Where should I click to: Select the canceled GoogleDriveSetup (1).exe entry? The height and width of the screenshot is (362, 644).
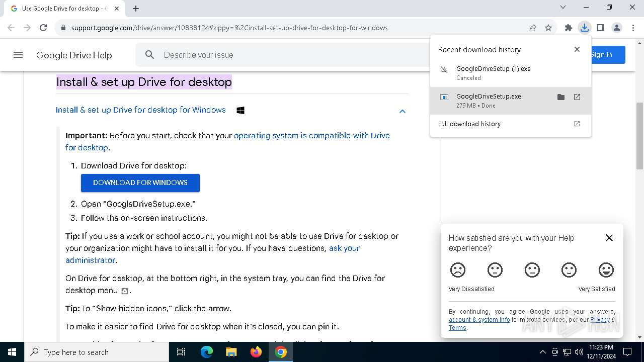(x=511, y=73)
